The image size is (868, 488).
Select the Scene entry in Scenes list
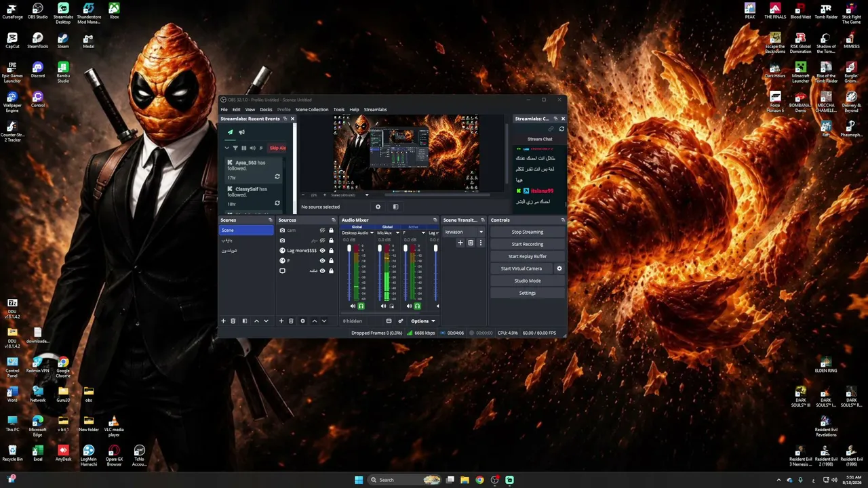246,230
